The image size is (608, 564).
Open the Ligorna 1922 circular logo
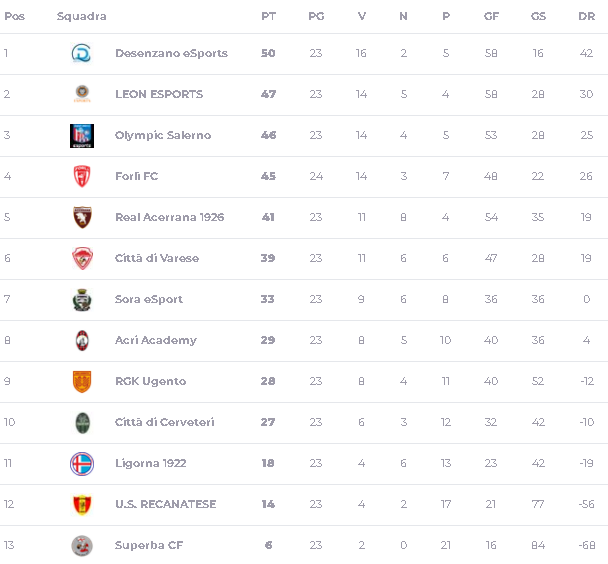pos(82,464)
